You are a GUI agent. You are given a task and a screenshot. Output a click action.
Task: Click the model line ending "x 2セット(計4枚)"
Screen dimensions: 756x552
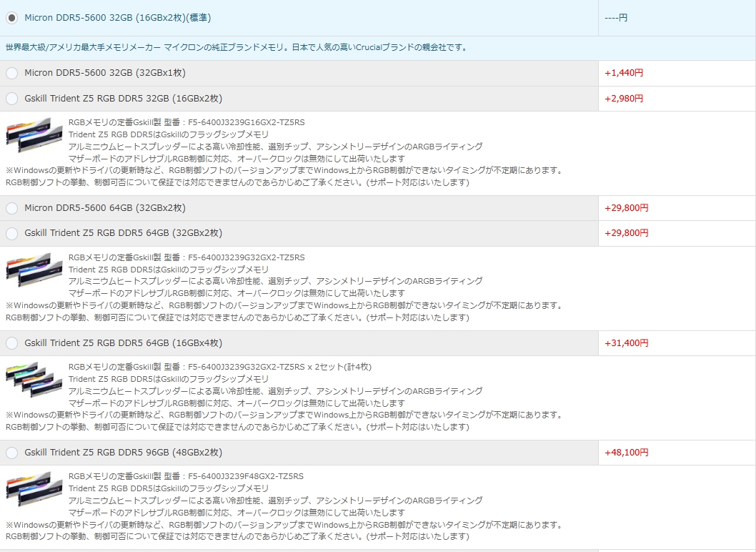click(x=220, y=368)
